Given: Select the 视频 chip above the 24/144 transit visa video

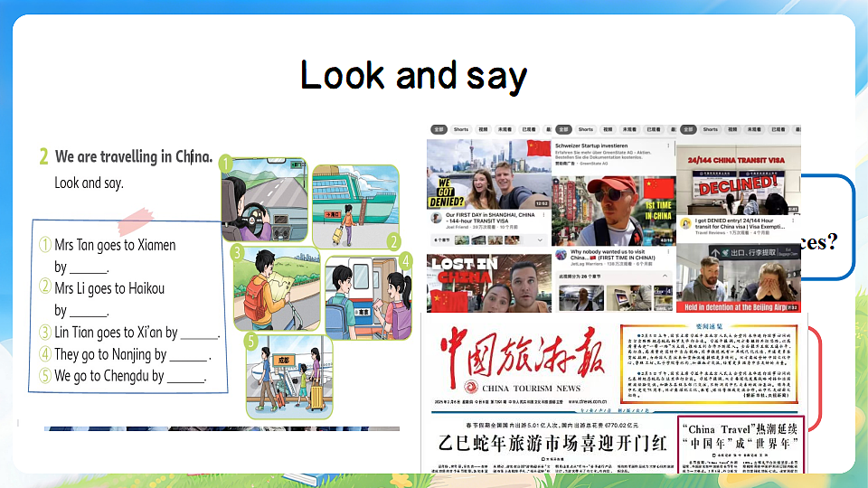Looking at the screenshot, I should point(732,129).
